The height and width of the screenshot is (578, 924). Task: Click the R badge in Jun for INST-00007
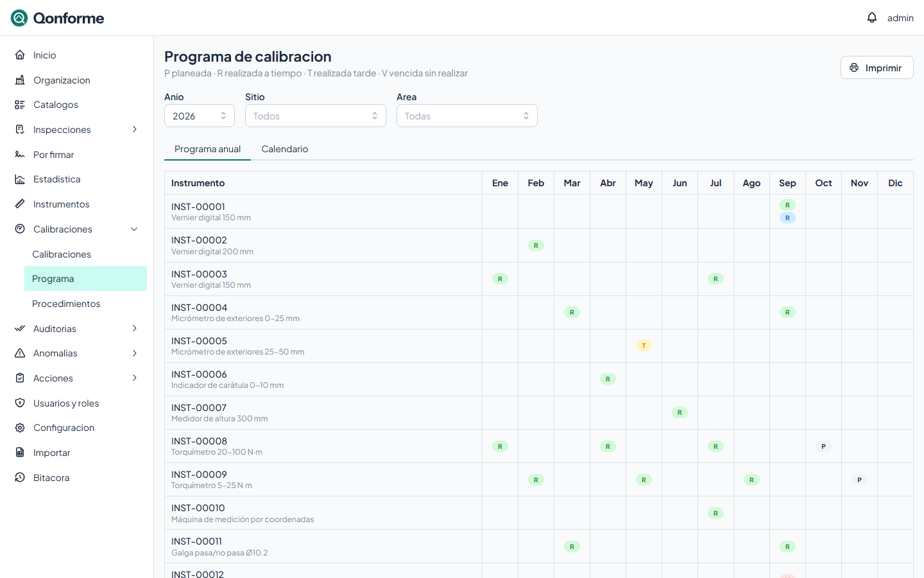[x=680, y=412]
